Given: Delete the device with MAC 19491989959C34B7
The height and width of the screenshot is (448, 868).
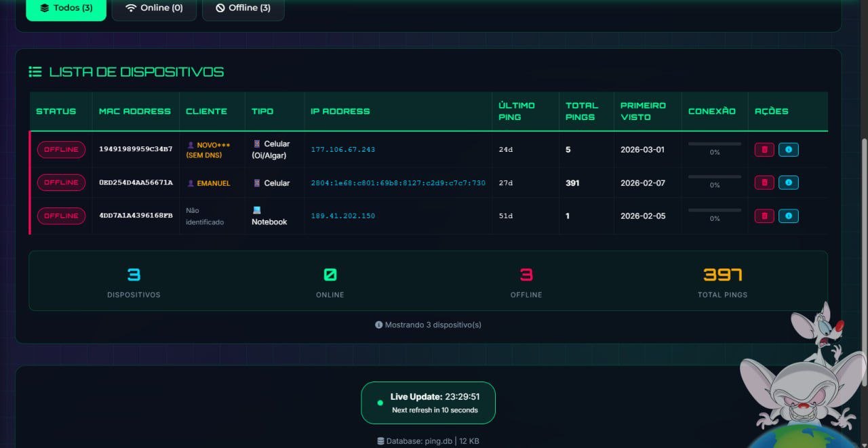Looking at the screenshot, I should coord(764,150).
